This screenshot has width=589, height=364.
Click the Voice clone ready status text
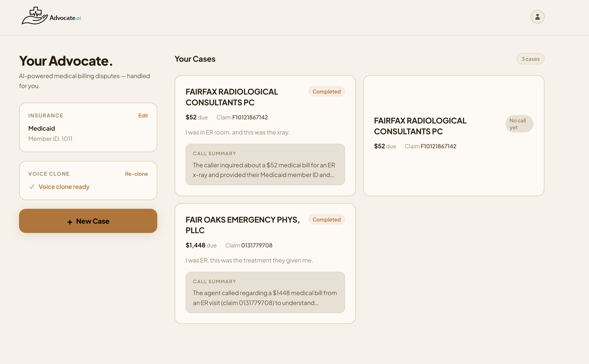click(x=64, y=187)
